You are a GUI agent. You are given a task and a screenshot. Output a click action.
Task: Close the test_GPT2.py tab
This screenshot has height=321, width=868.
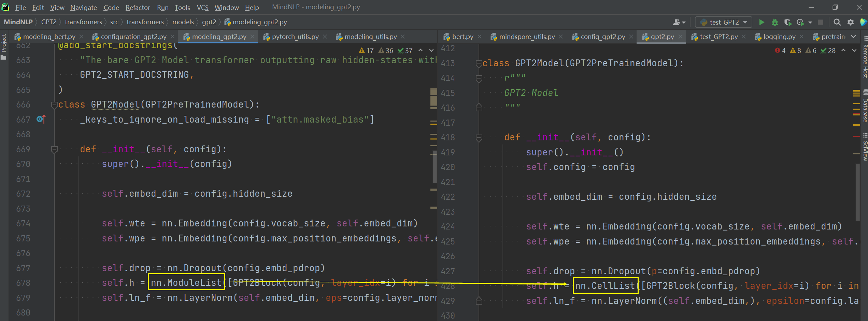click(x=744, y=37)
